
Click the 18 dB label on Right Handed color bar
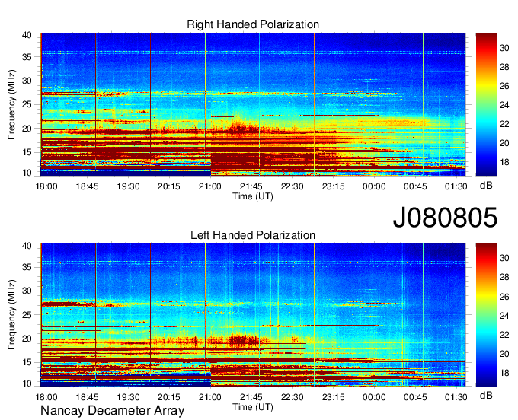tap(504, 162)
